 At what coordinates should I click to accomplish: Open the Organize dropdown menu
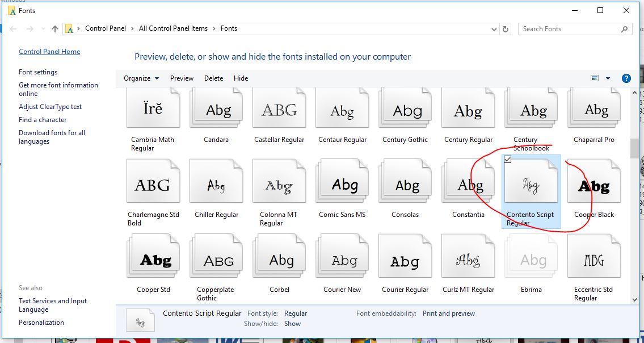pos(141,78)
